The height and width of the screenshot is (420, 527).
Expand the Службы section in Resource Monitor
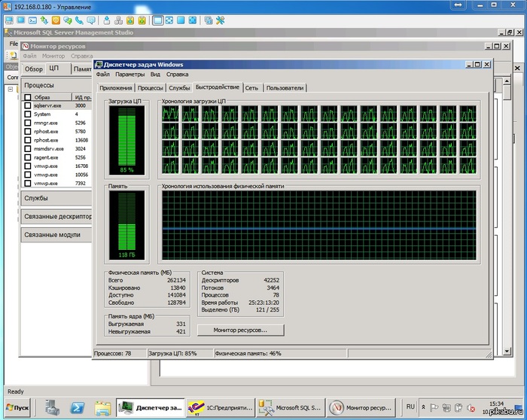click(x=56, y=198)
